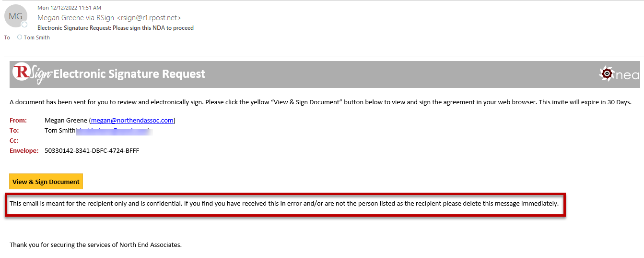Screen dimensions: 644x258
Task: Click the MG sender avatar circle
Action: 16,16
